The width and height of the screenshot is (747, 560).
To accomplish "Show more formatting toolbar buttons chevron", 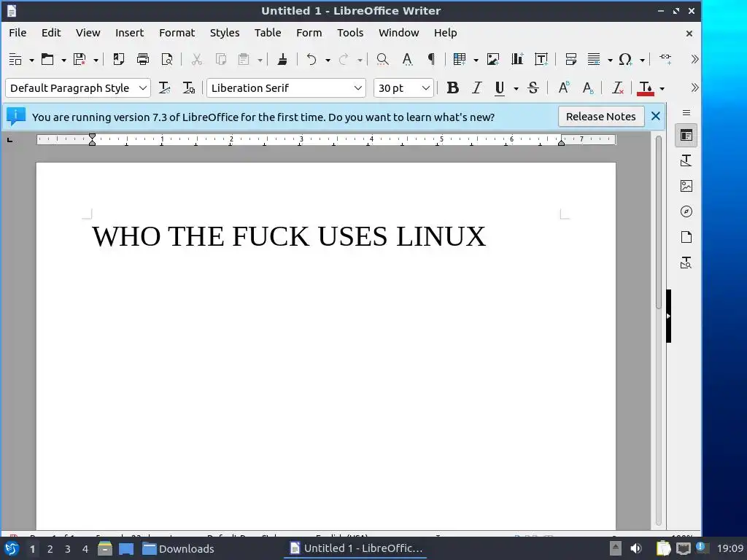I will click(x=694, y=87).
